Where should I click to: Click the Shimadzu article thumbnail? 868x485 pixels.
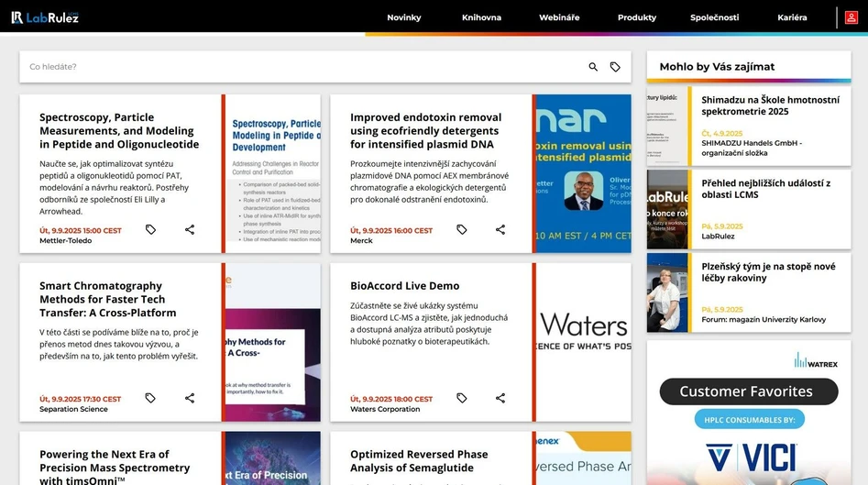pyautogui.click(x=667, y=126)
